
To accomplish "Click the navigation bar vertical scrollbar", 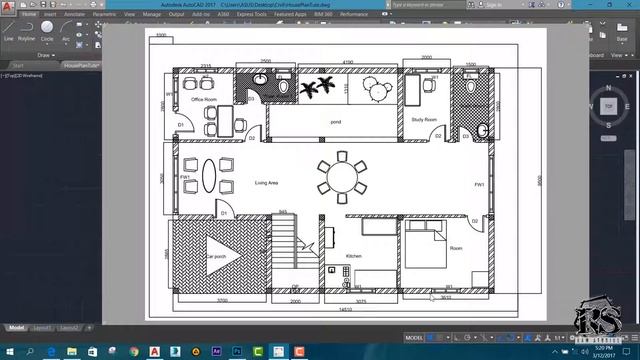I will click(x=630, y=186).
